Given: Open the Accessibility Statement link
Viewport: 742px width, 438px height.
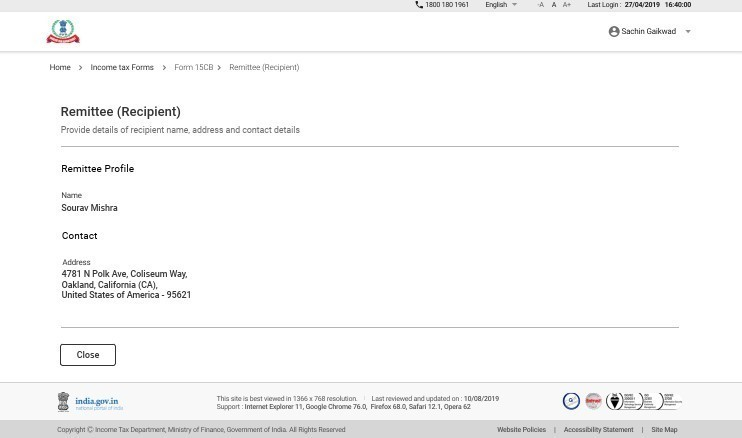Looking at the screenshot, I should [x=598, y=429].
